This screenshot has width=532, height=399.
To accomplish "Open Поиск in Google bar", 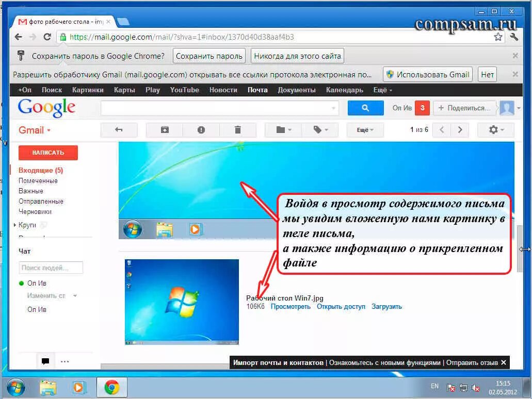I will click(52, 90).
